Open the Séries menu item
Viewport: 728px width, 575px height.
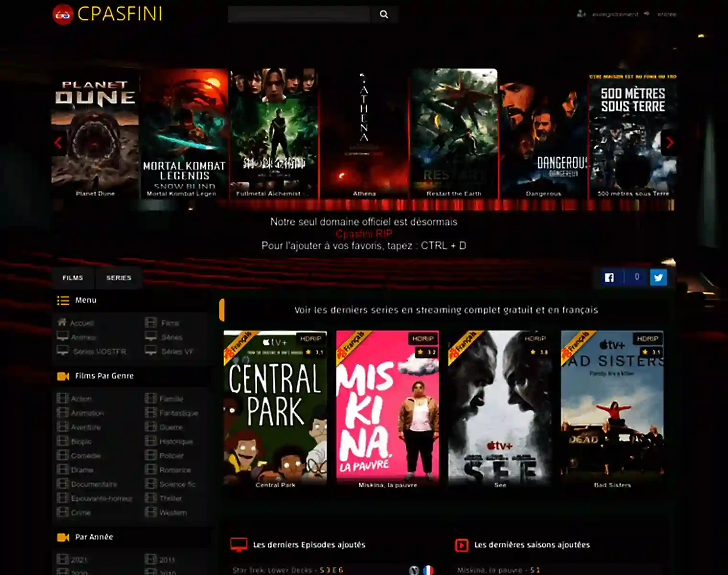[171, 337]
